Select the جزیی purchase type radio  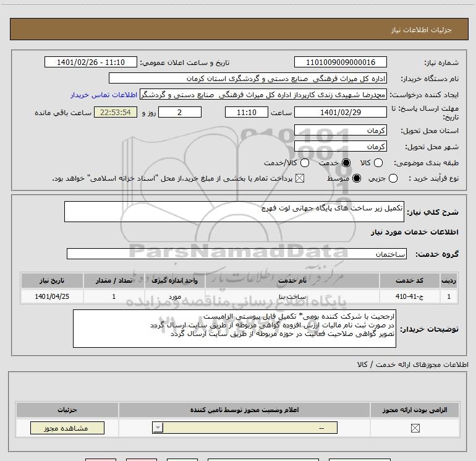393,178
